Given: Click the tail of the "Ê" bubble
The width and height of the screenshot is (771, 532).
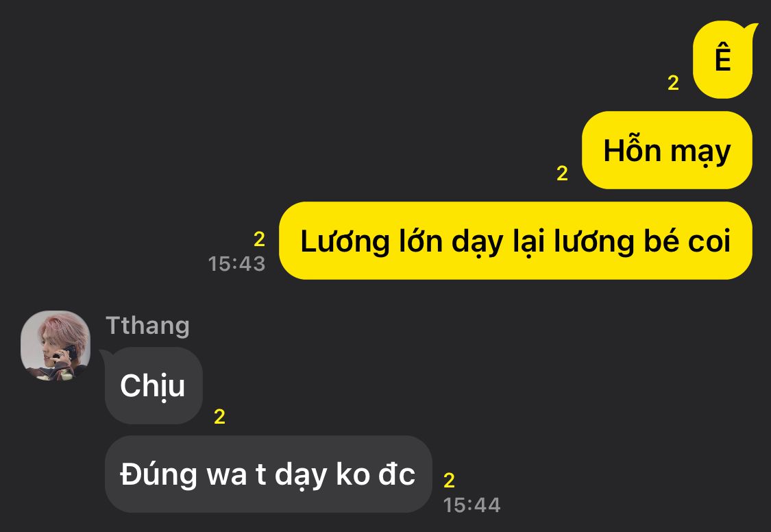Looking at the screenshot, I should coord(752,29).
